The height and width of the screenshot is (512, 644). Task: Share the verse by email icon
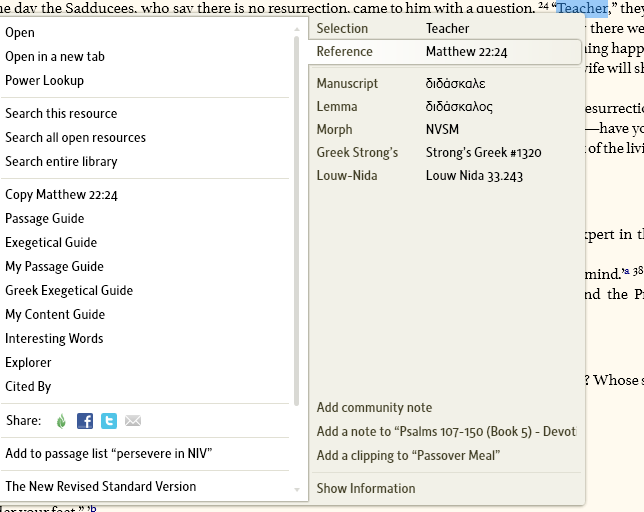coord(133,421)
